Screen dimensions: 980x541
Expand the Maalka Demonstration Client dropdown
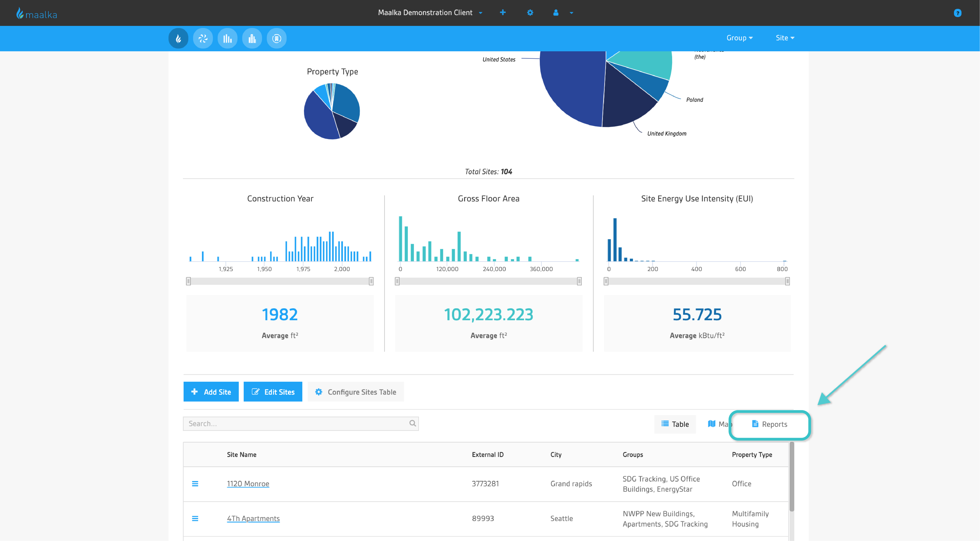pos(430,13)
